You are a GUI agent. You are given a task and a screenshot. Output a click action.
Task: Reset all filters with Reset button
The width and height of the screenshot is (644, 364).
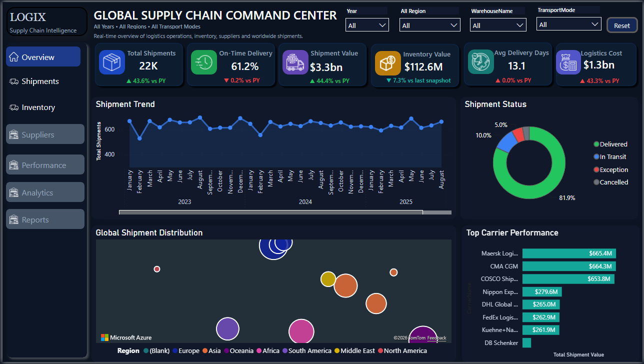[x=622, y=25]
